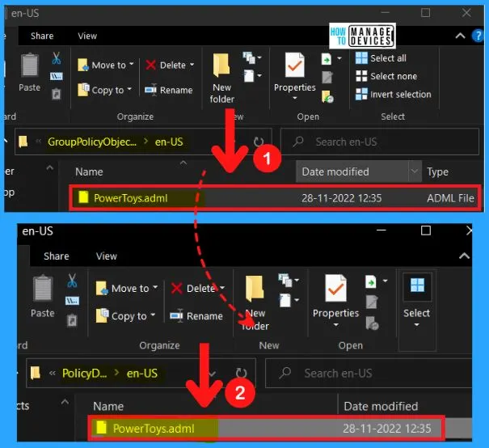Open Help icon in top window

478,36
